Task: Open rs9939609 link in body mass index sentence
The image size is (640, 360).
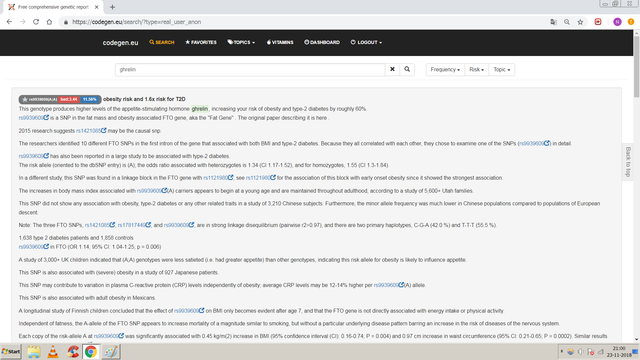Action: [149, 191]
